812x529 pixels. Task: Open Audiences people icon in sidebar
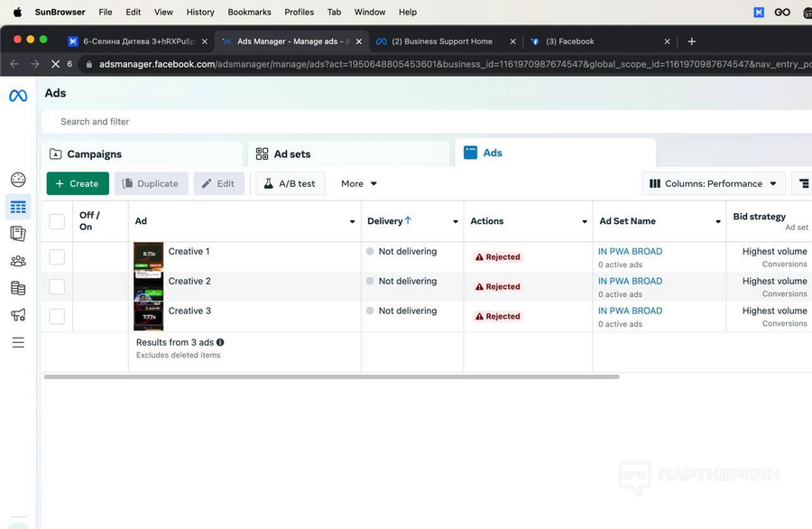pos(18,261)
